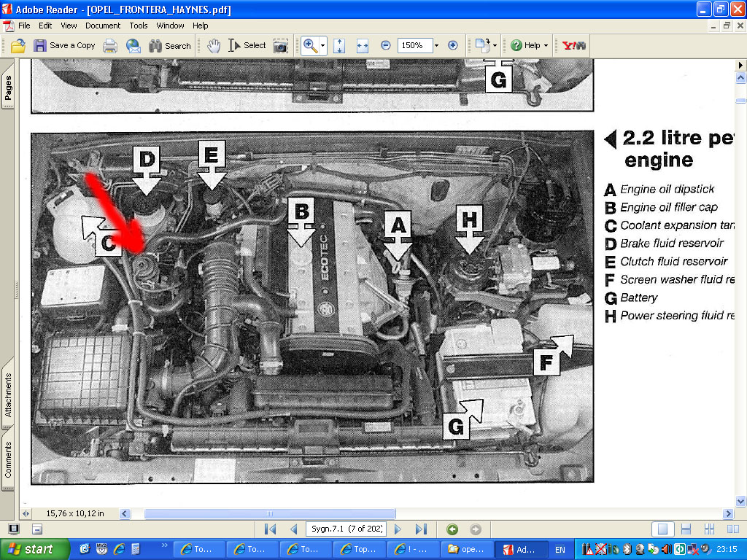The height and width of the screenshot is (560, 747).
Task: Go to the previous page
Action: pyautogui.click(x=294, y=529)
